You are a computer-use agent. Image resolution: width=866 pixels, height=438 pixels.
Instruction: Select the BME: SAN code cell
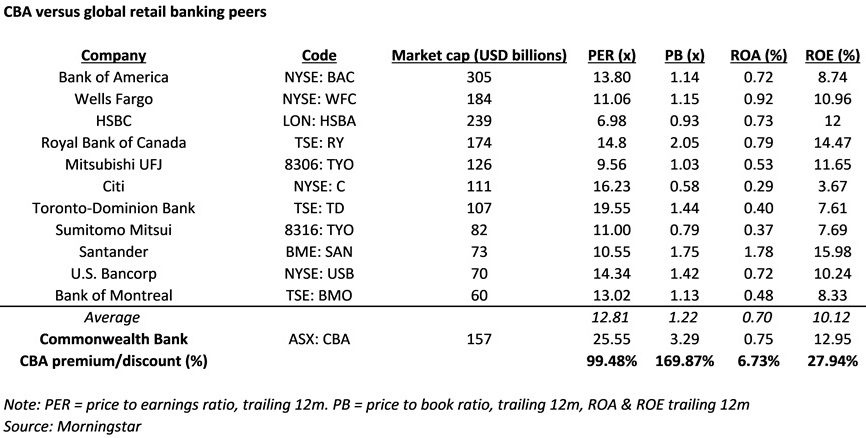[318, 251]
